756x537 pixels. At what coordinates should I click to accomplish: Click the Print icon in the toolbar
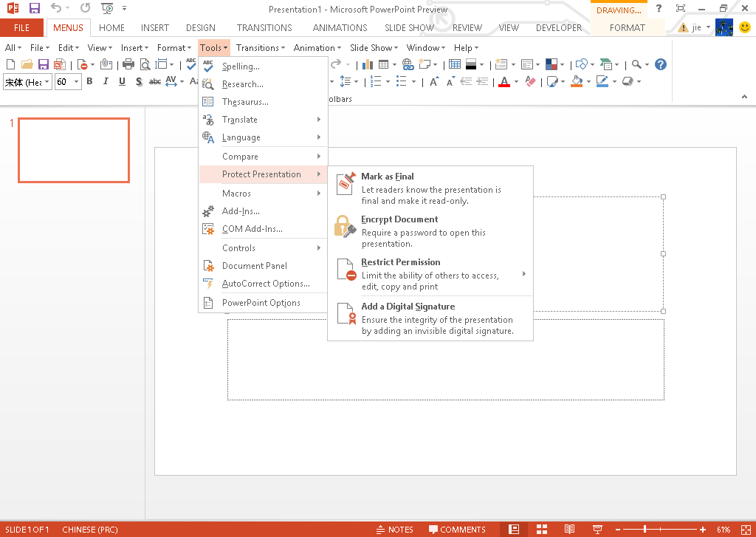(128, 64)
